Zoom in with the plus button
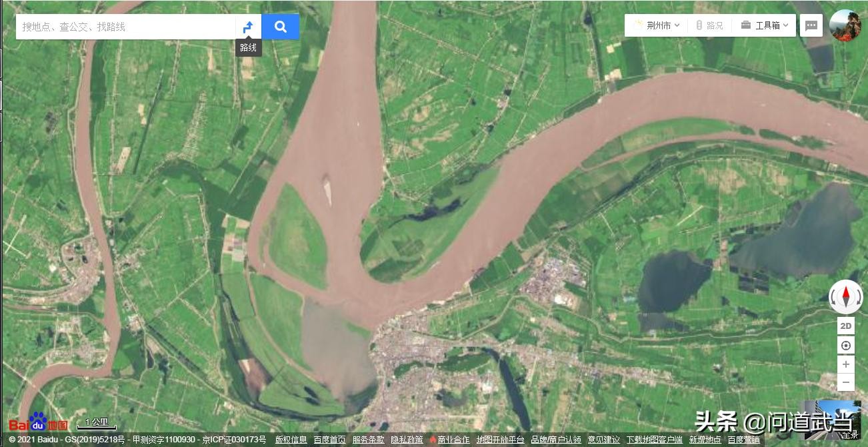This screenshot has height=447, width=868. 846,364
